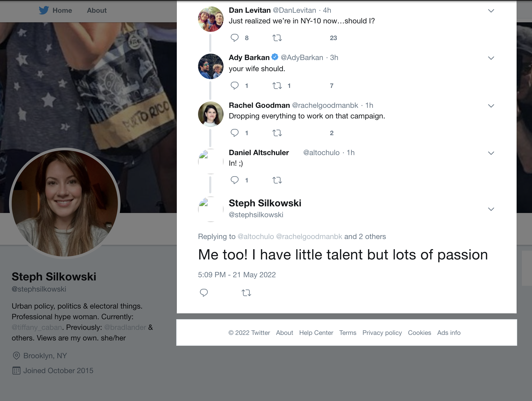
Task: Reply to Rachel Goodman's tweet
Action: click(235, 133)
